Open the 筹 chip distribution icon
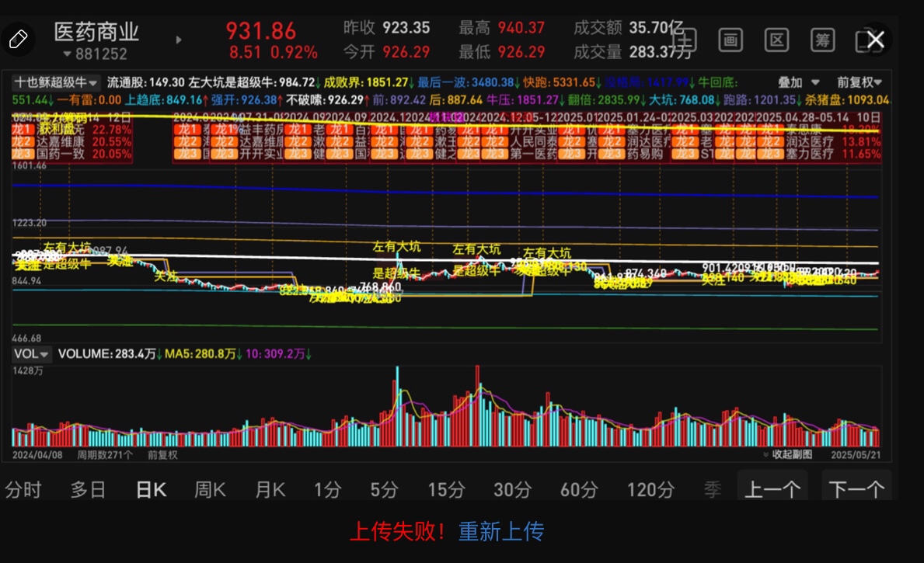 pos(822,40)
